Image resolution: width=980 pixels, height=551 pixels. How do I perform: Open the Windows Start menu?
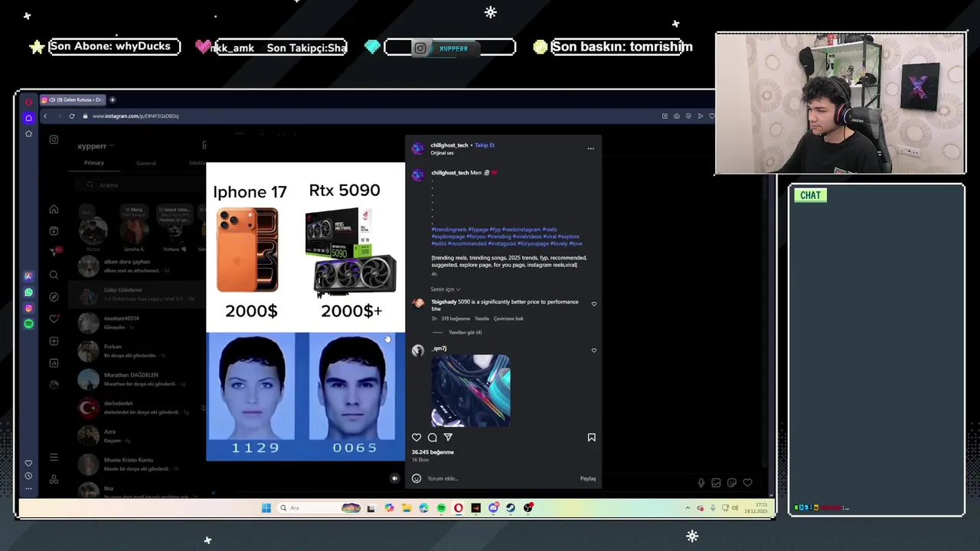point(266,508)
